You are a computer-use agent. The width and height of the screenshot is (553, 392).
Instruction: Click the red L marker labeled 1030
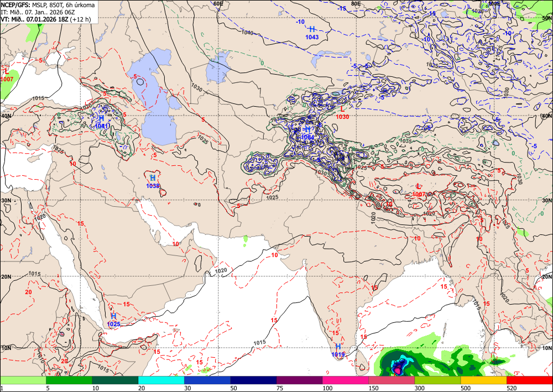point(342,109)
